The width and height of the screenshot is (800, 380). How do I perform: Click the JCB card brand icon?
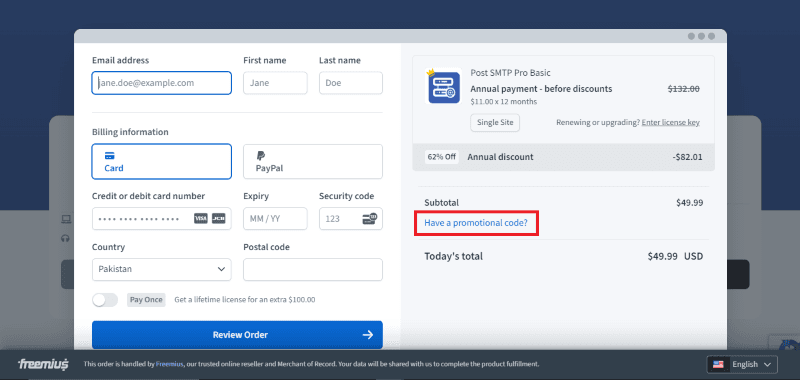(x=218, y=218)
